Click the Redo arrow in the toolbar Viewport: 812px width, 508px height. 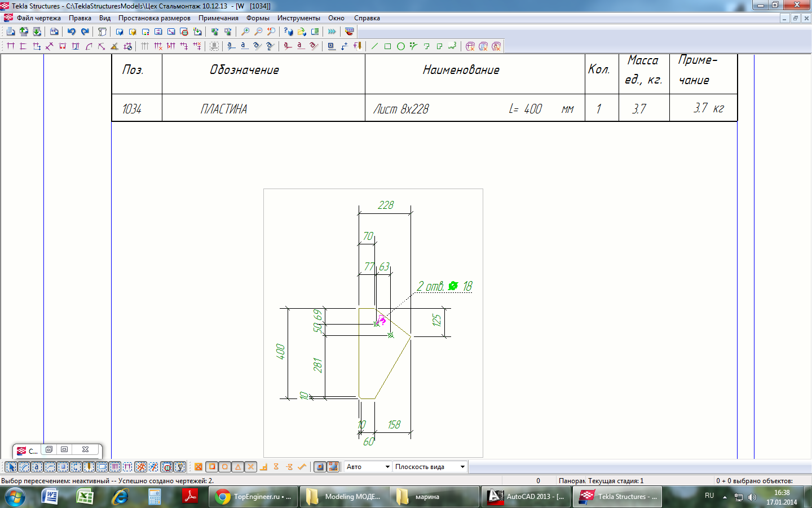[85, 32]
